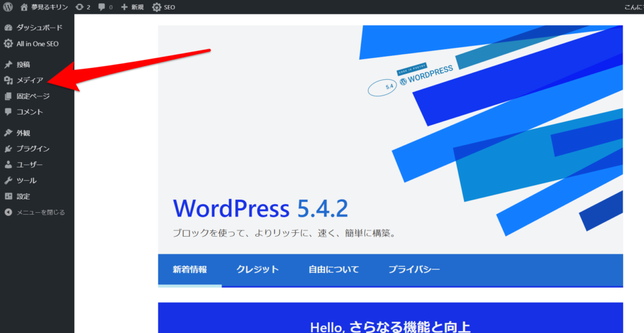The height and width of the screenshot is (333, 644).
Task: Click the home icon beside 夢見るキリン
Action: [x=25, y=7]
